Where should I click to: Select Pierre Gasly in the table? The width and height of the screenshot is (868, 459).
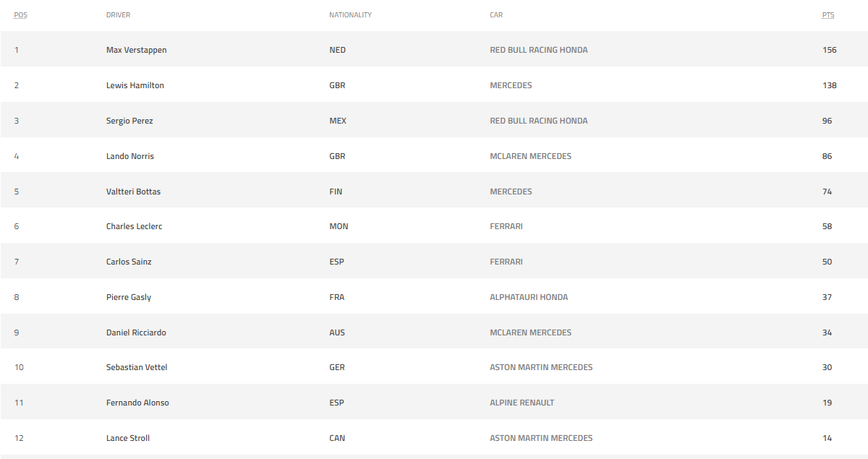point(129,297)
